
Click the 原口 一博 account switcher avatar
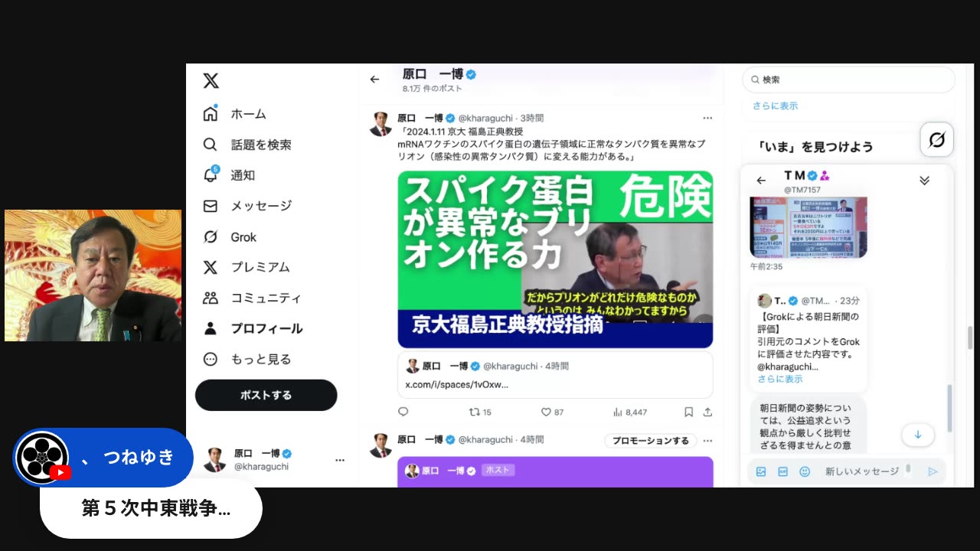tap(214, 460)
